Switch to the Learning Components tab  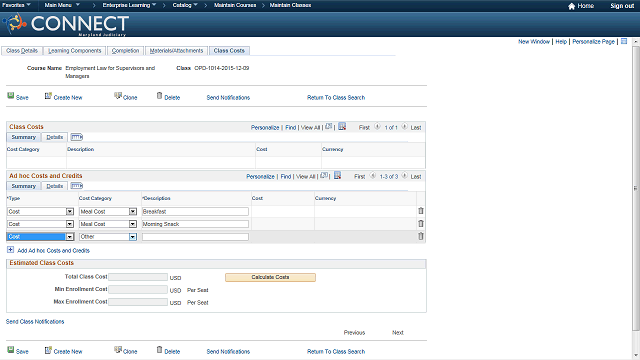pyautogui.click(x=75, y=51)
